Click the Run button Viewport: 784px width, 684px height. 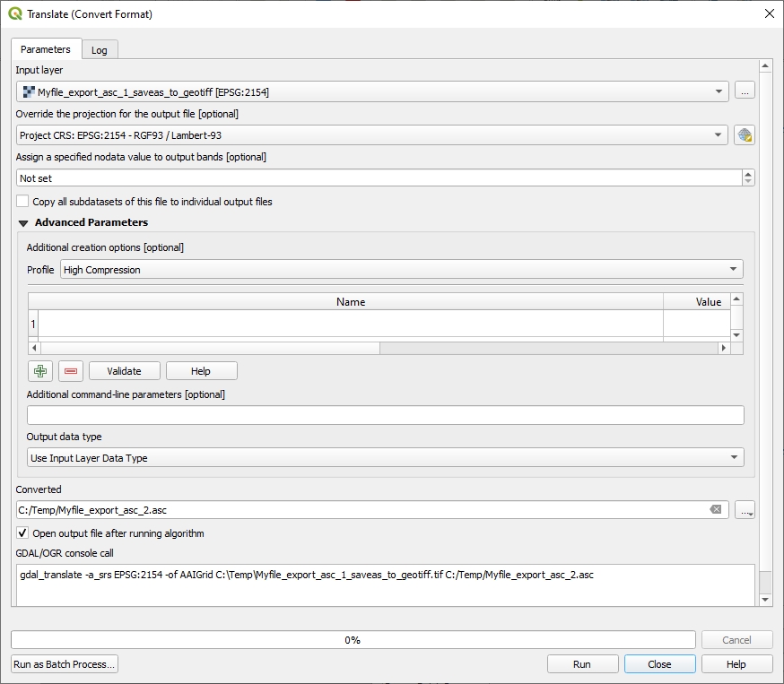pyautogui.click(x=582, y=664)
